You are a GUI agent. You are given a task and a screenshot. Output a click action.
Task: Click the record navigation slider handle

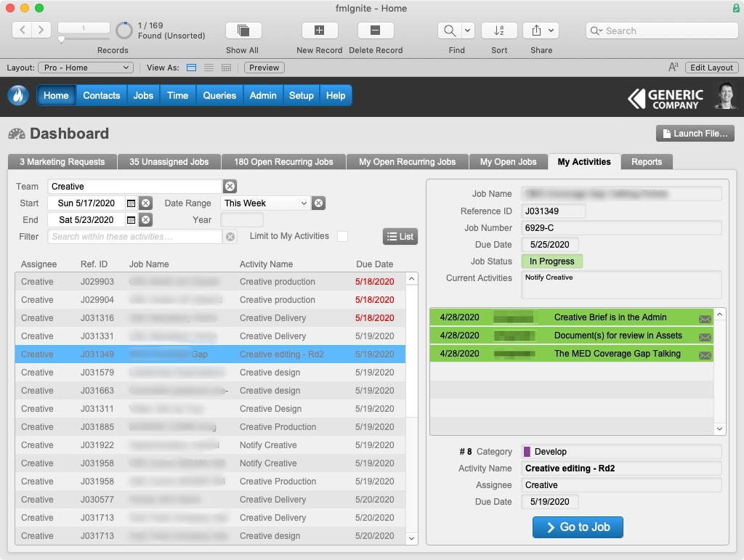(61, 40)
